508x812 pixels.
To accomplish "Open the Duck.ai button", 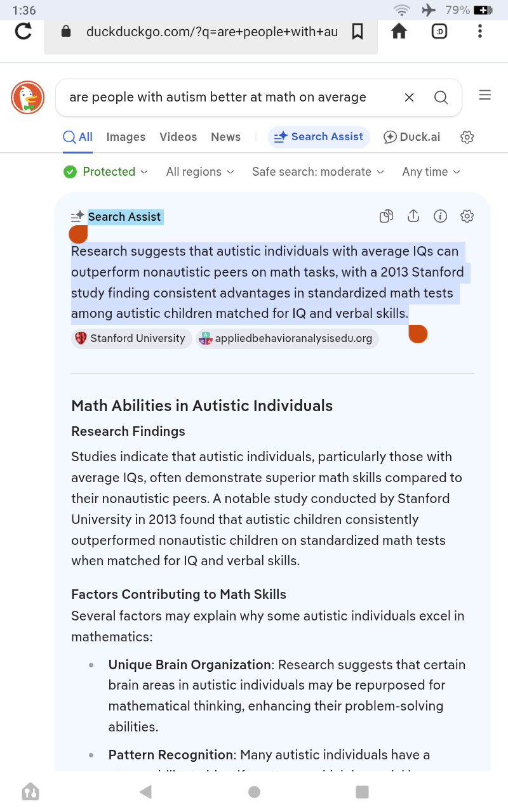I will pyautogui.click(x=412, y=137).
